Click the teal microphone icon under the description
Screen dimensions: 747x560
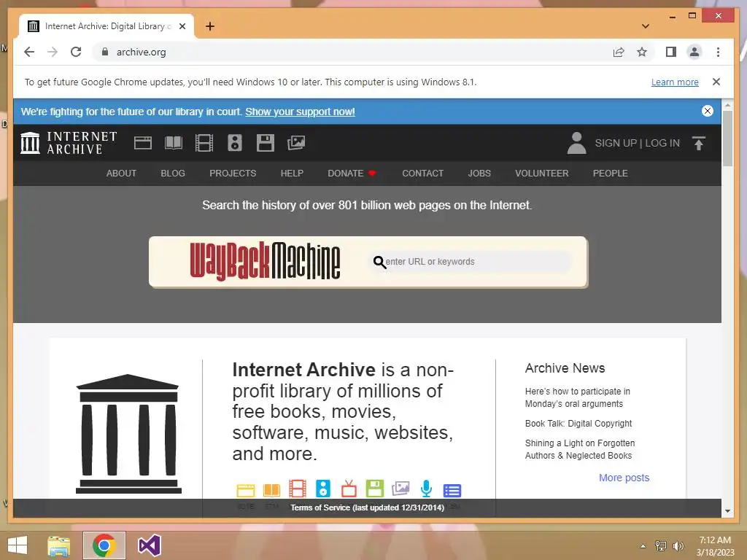point(426,489)
